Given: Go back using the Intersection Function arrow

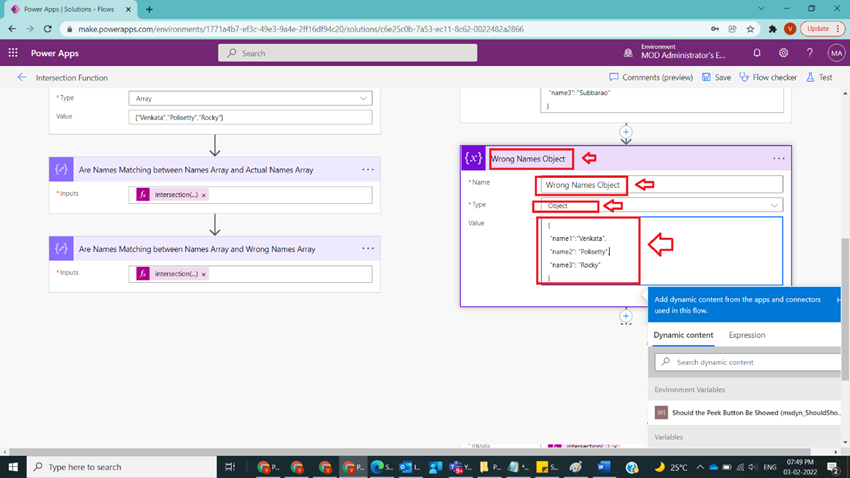Looking at the screenshot, I should tap(22, 77).
